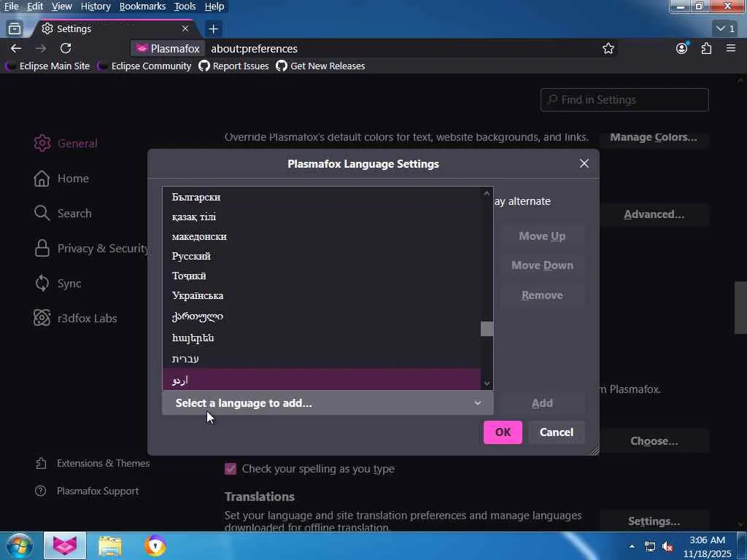This screenshot has height=560, width=747.
Task: Open the Bookmarks menu
Action: [142, 7]
